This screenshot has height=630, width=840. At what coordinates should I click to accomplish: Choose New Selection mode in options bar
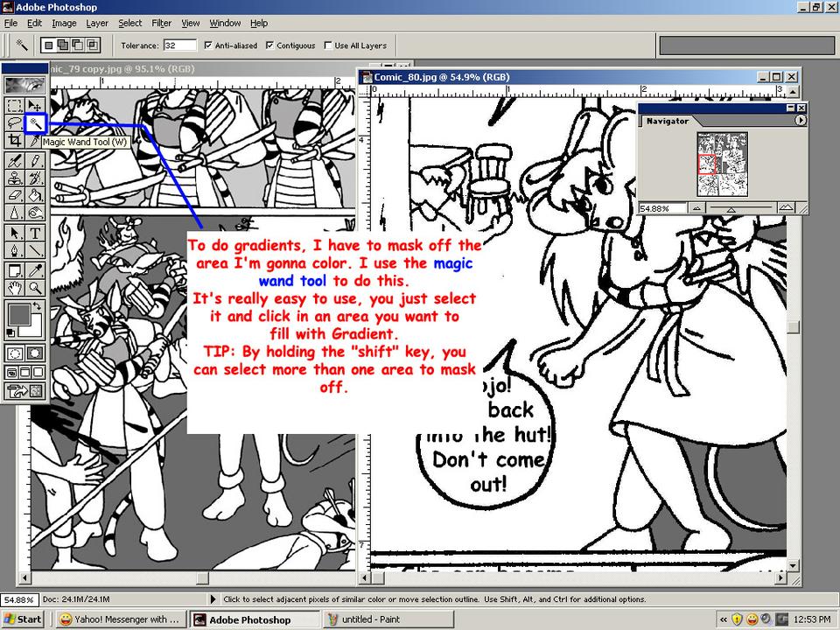pyautogui.click(x=49, y=45)
